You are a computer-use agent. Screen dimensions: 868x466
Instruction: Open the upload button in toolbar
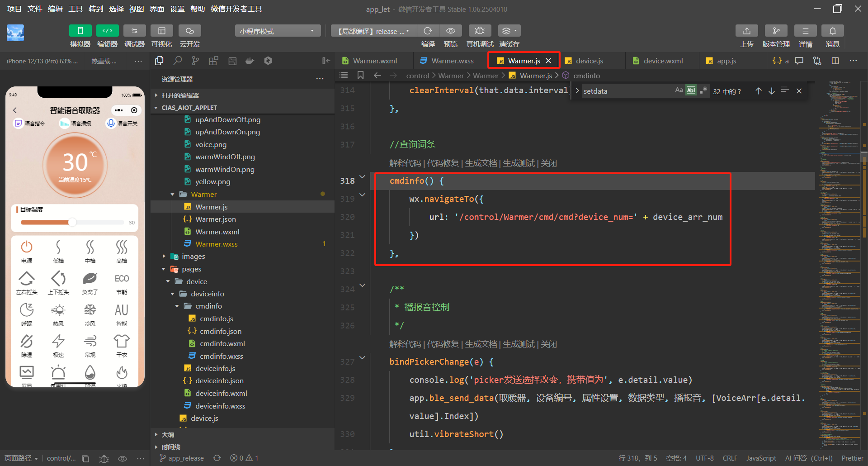[x=746, y=31]
